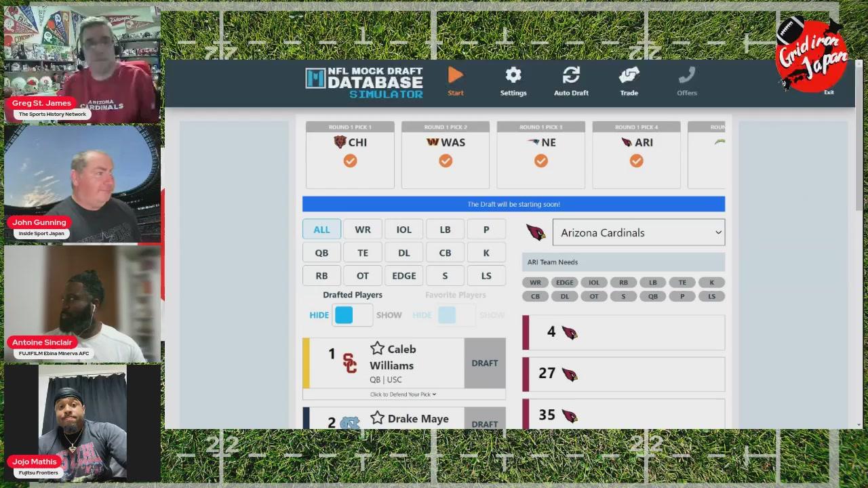This screenshot has width=868, height=488.
Task: Draft Caleb Williams
Action: [485, 363]
